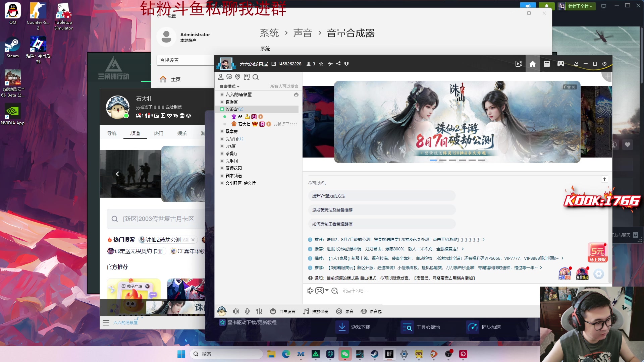Click the scroll-to-top arrow in chat panel
The height and width of the screenshot is (362, 644).
tap(604, 179)
